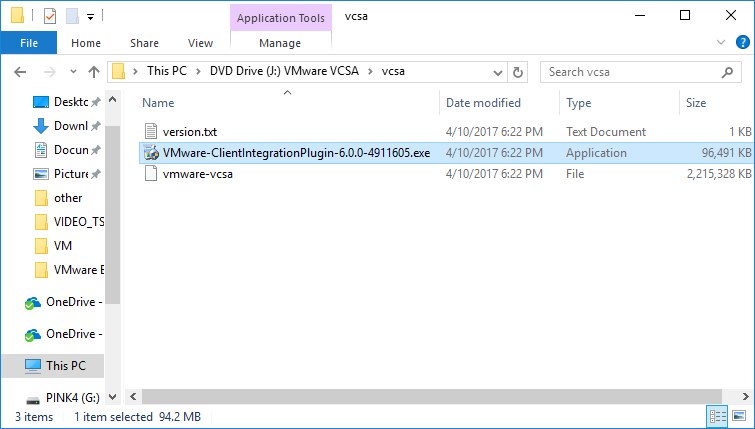Open the Recent locations dropdown
This screenshot has width=755, height=429.
pyautogui.click(x=73, y=72)
